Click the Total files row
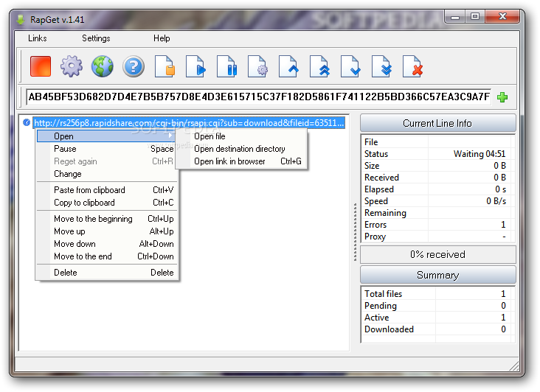Viewport: 540px width, 392px height. point(437,294)
